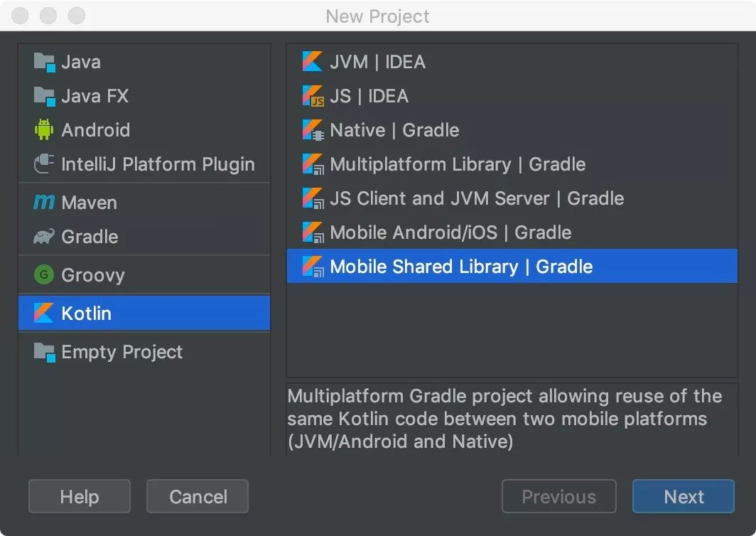This screenshot has height=536, width=756.
Task: Choose Mobile Android/iOS | Gradle template
Action: tap(512, 232)
